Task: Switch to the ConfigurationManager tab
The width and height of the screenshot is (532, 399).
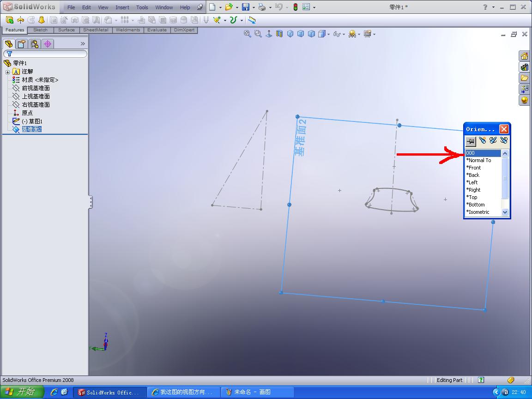Action: [34, 44]
